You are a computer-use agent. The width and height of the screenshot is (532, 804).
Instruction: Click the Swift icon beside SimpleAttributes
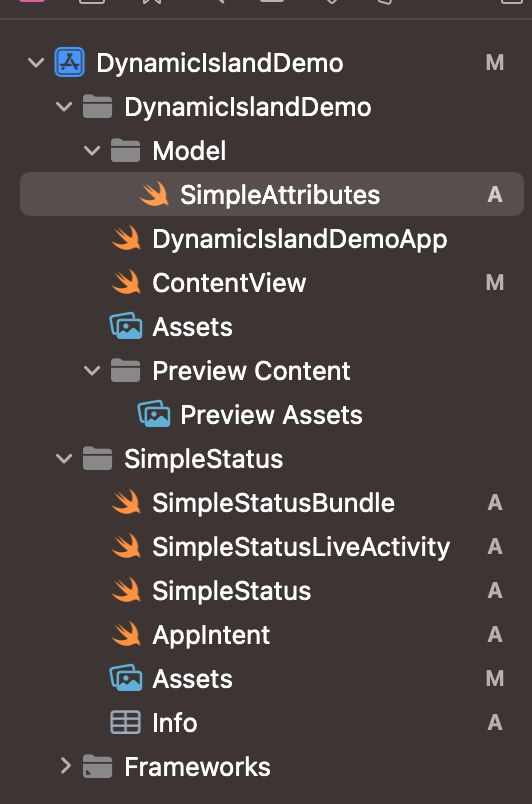pyautogui.click(x=154, y=194)
